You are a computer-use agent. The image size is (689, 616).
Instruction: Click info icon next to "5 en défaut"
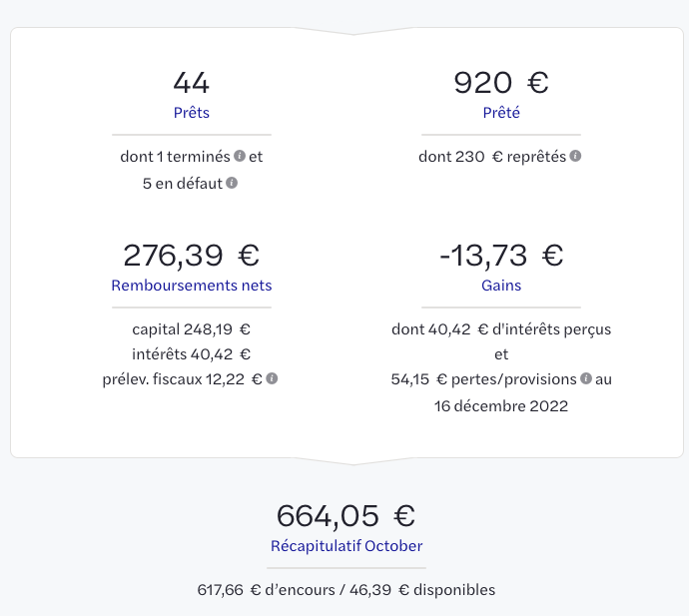point(232,184)
